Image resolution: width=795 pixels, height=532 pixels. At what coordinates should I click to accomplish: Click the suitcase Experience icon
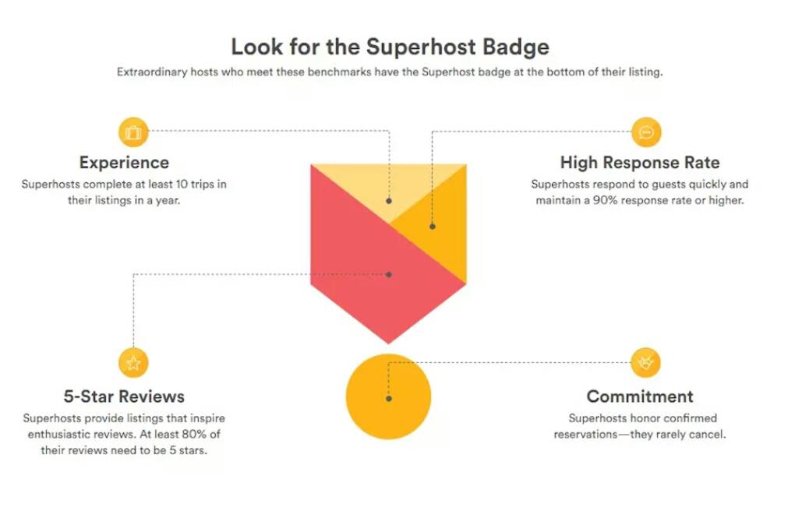[x=133, y=132]
